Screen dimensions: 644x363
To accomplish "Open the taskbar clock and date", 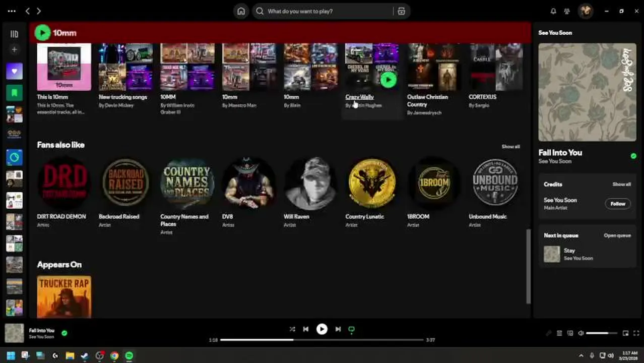I will pos(628,355).
